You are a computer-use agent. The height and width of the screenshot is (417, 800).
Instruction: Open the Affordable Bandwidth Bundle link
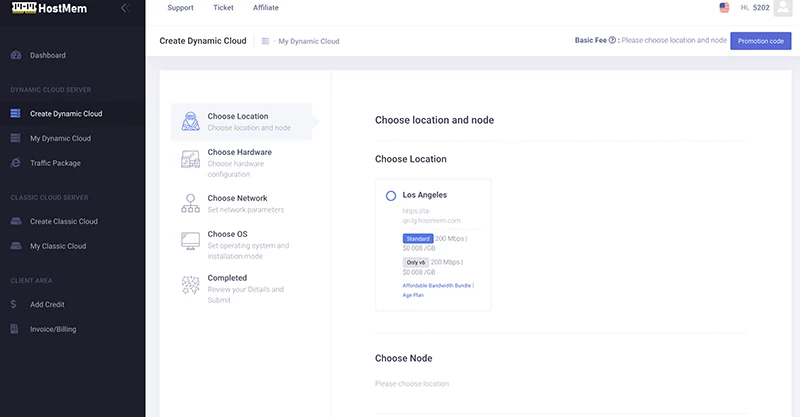click(x=437, y=285)
